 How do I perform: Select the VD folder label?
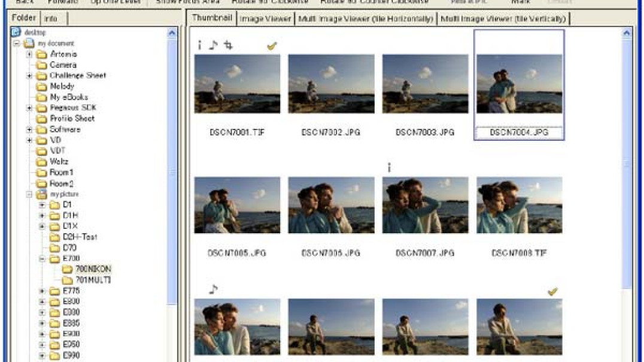56,140
